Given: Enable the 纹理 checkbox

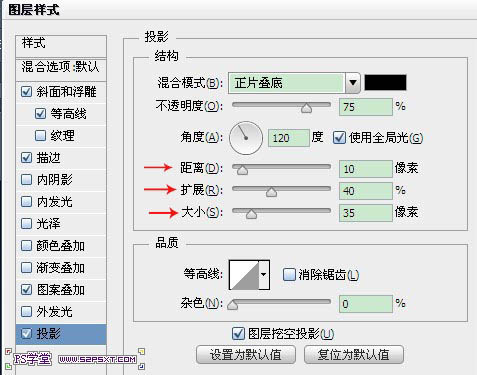Looking at the screenshot, I should point(40,136).
